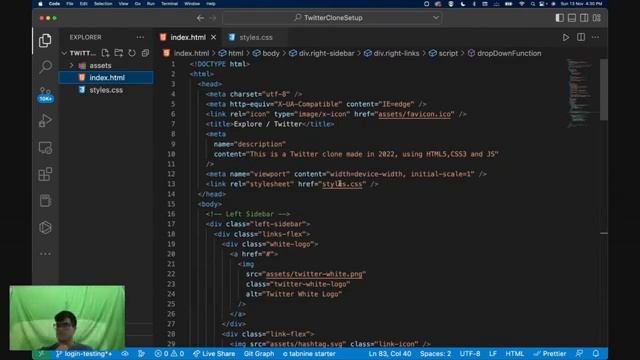640x360 pixels.
Task: Change end of line via LF item
Action: click(x=493, y=353)
